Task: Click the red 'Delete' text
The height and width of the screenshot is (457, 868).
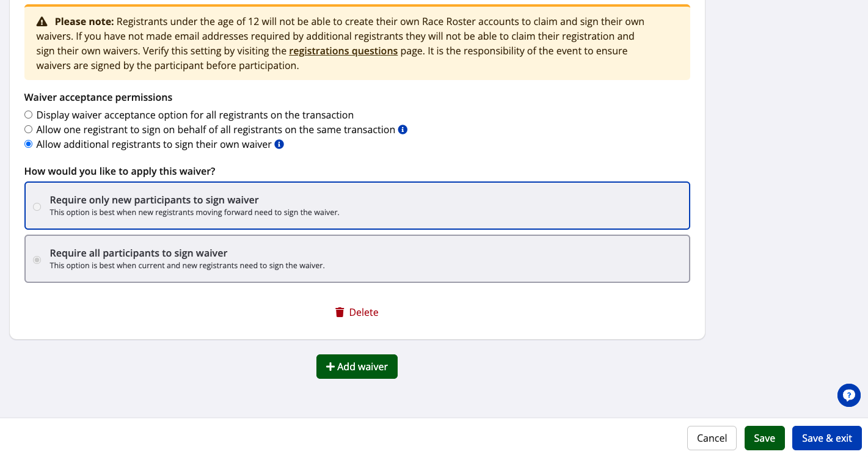Action: click(x=363, y=312)
